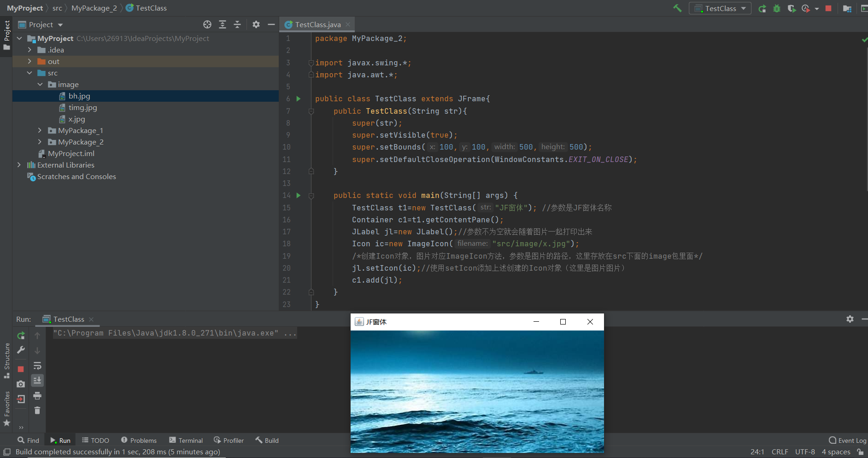Click the wrench icon in the Run panel
Screen dimensions: 868x458
[x=21, y=350]
